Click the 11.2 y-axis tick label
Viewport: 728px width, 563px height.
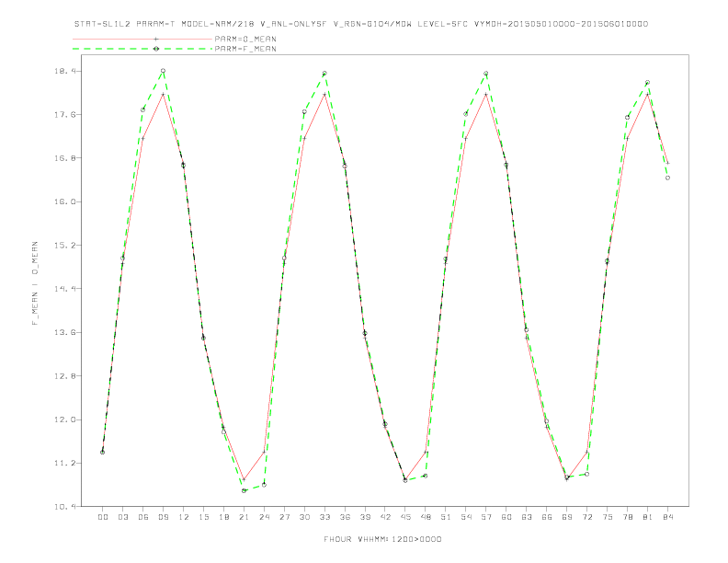(65, 463)
